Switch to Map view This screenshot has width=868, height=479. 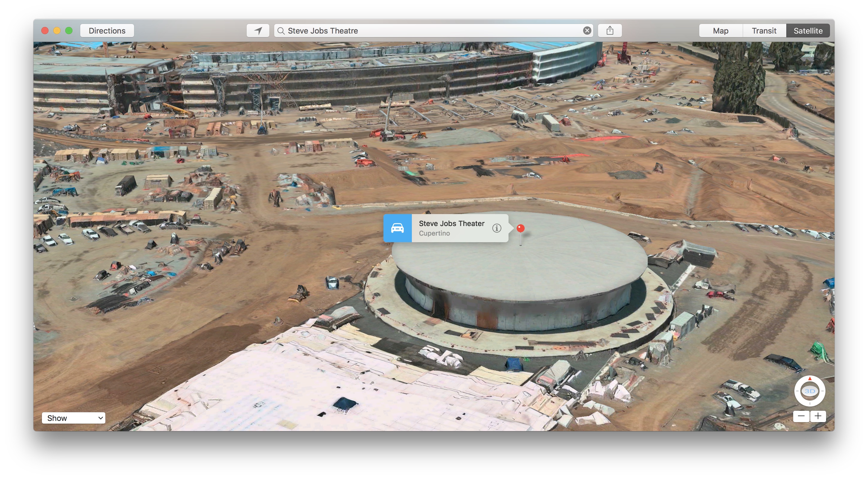pos(720,30)
